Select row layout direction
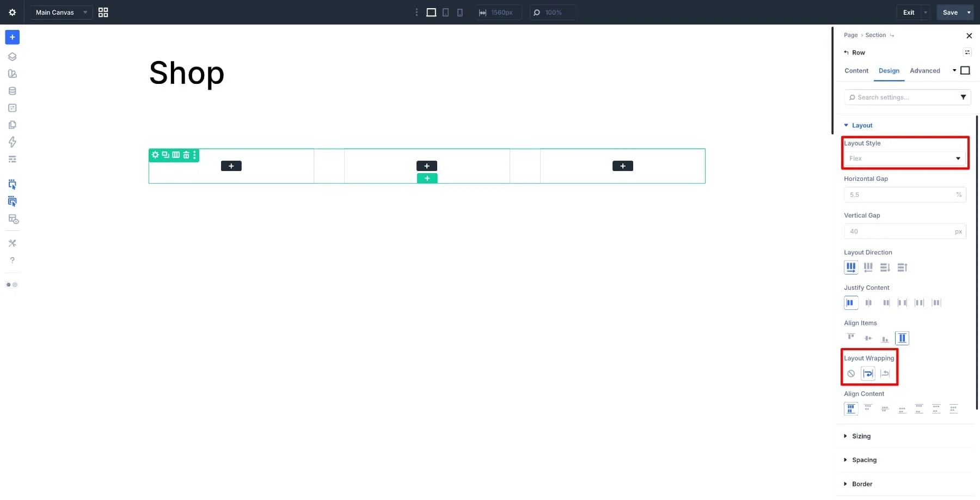Viewport: 980px width, 500px height. [851, 267]
